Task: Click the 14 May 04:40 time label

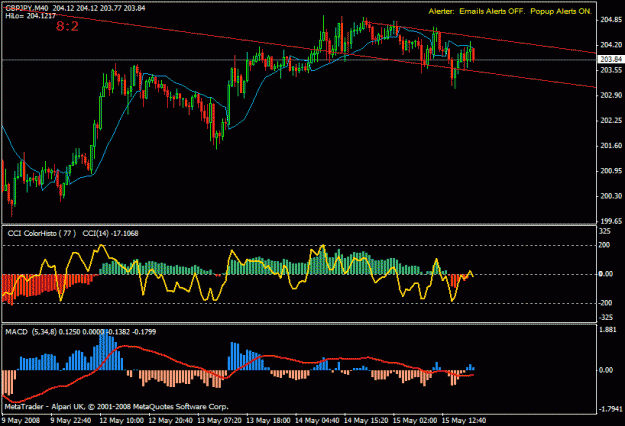Action: click(317, 420)
